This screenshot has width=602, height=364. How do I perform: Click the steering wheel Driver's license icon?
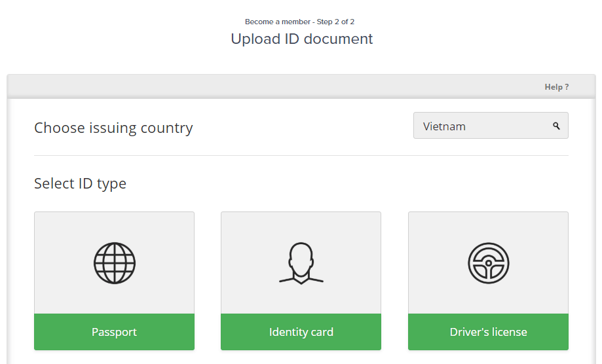pyautogui.click(x=489, y=263)
